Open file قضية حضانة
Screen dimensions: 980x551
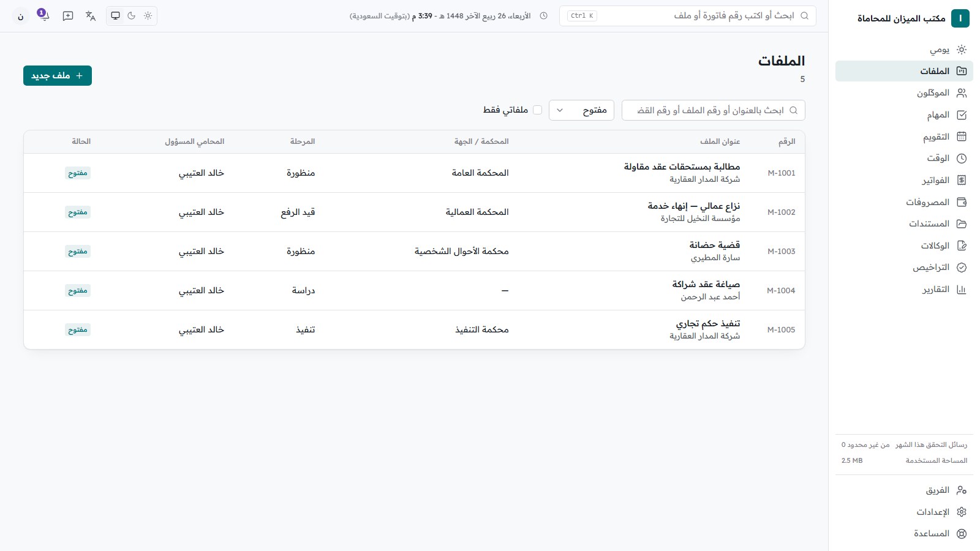(x=715, y=245)
